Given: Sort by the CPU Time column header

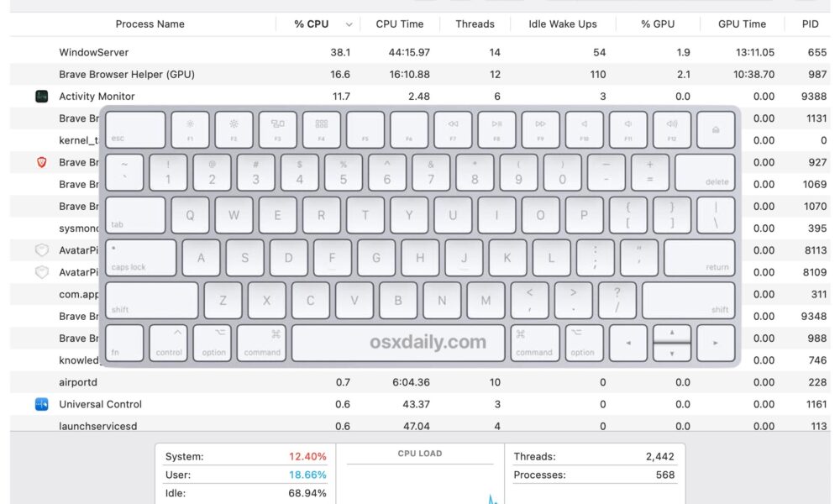Looking at the screenshot, I should tap(400, 24).
